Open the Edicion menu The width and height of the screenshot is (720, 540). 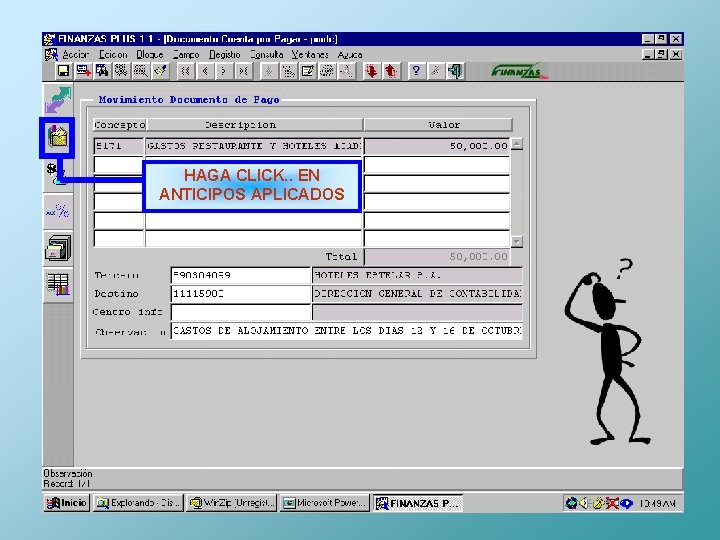click(x=113, y=55)
